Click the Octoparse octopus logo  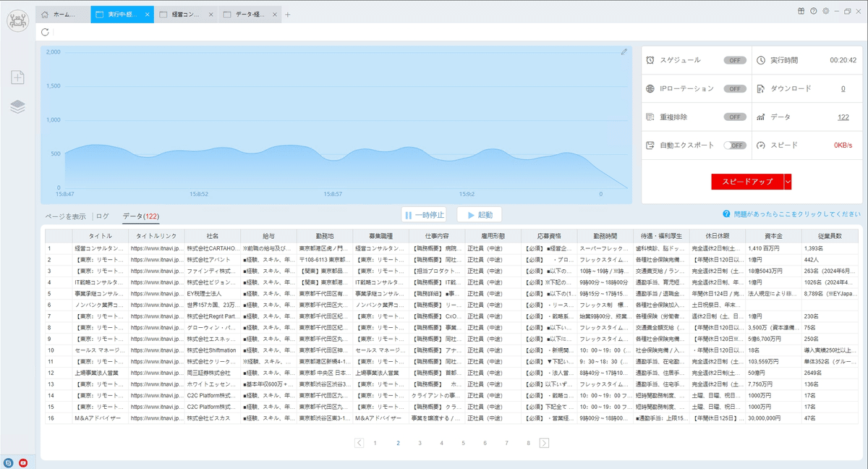(17, 21)
